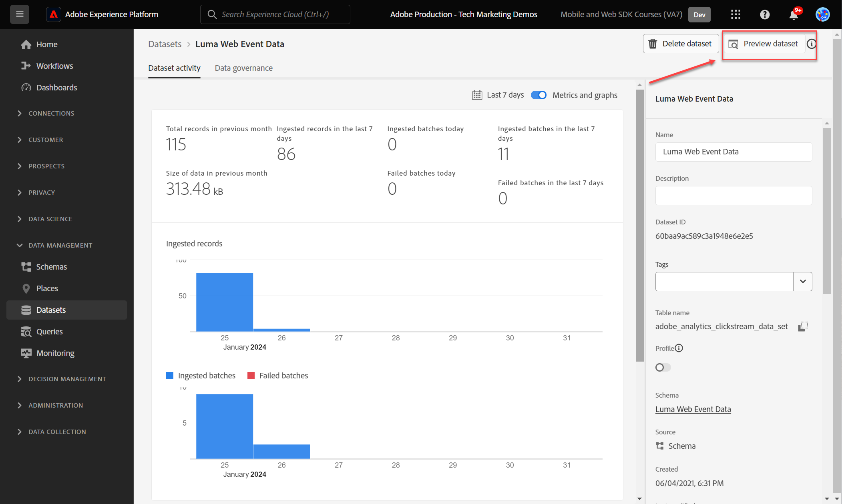Open the notifications bell
842x504 pixels.
(794, 15)
